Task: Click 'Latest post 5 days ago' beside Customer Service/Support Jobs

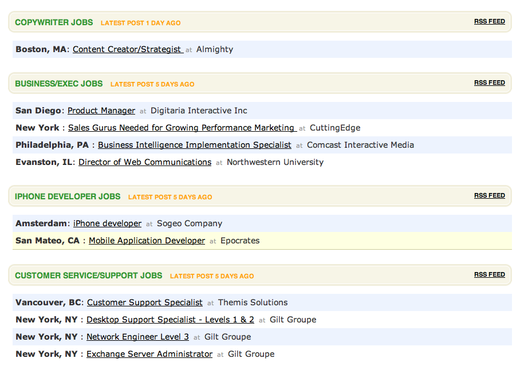Action: point(212,276)
